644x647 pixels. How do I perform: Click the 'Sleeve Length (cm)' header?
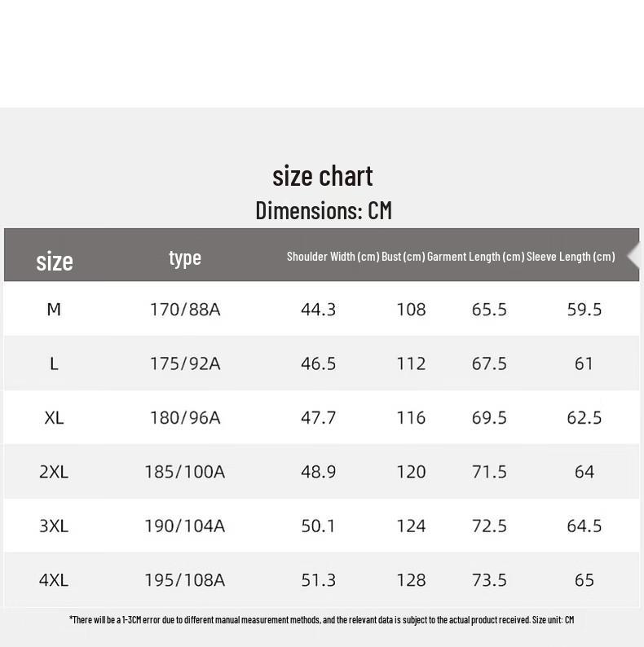pyautogui.click(x=571, y=256)
